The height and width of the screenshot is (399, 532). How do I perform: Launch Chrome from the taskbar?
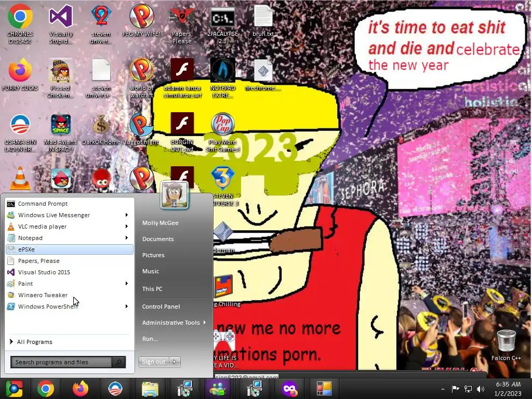[46, 389]
